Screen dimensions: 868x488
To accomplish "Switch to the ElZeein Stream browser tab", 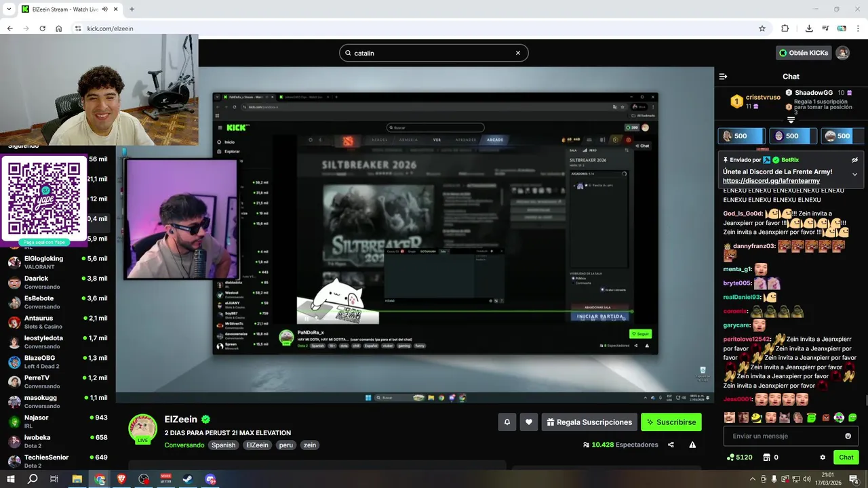I will [69, 9].
